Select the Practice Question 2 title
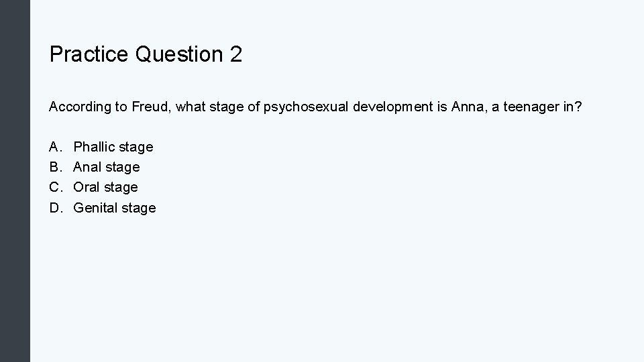644x362 pixels. (x=146, y=54)
